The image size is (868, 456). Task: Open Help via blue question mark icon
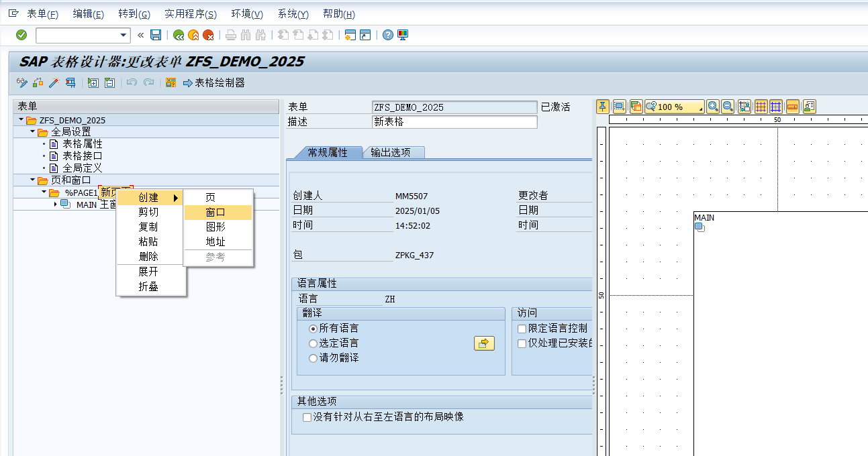coord(387,35)
